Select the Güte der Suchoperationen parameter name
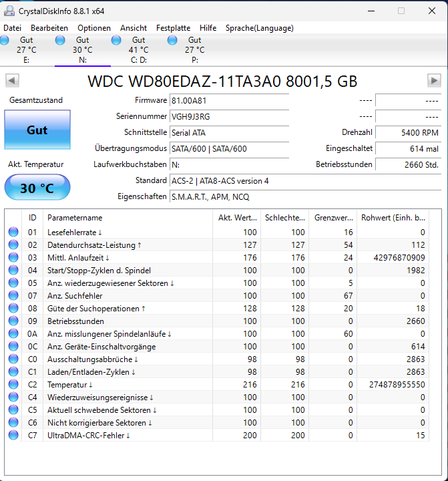 click(x=96, y=309)
